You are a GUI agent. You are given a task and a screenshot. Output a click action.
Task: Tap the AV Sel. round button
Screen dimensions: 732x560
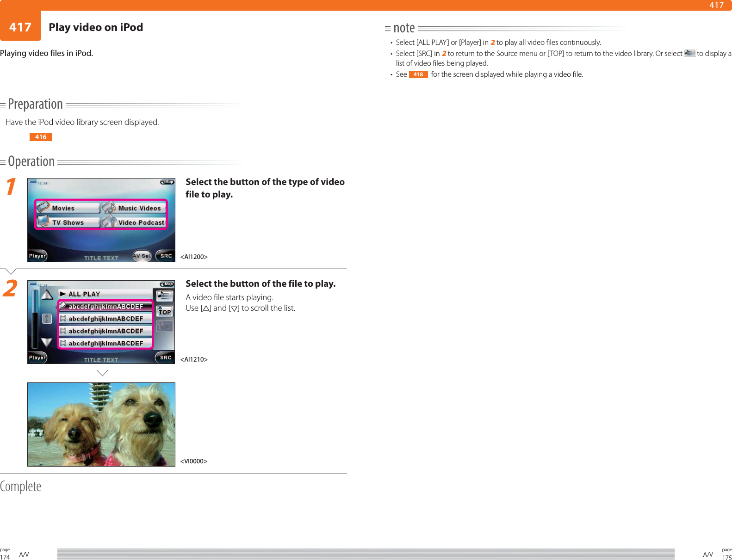[142, 255]
